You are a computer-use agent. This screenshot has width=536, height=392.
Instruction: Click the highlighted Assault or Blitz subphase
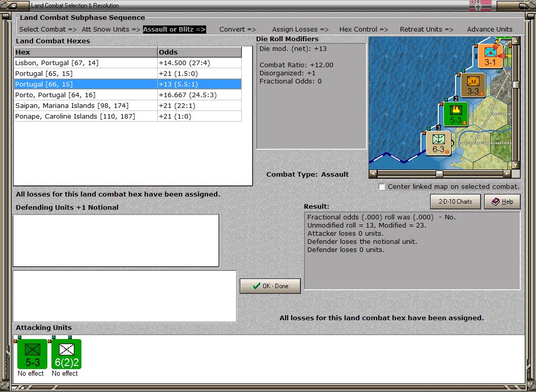pyautogui.click(x=174, y=30)
